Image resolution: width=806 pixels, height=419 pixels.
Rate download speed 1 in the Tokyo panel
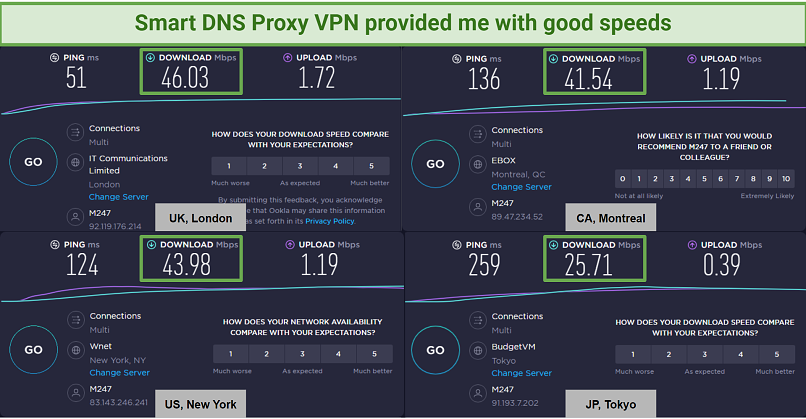pyautogui.click(x=633, y=354)
